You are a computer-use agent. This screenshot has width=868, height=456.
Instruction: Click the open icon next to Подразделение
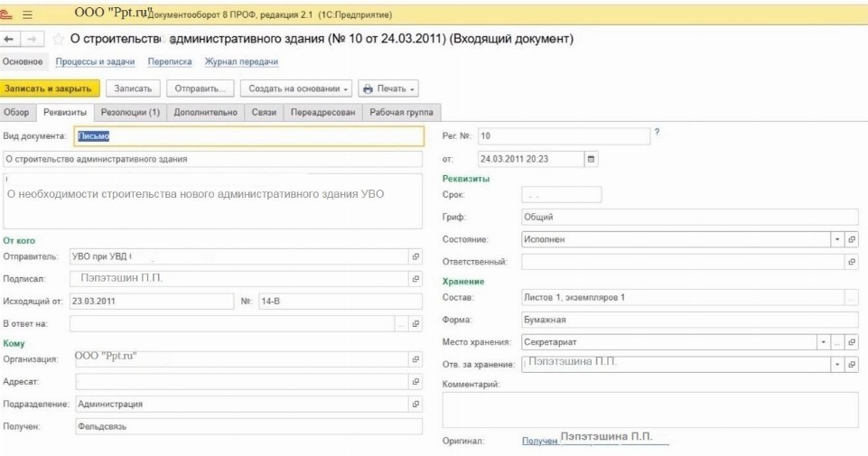415,405
